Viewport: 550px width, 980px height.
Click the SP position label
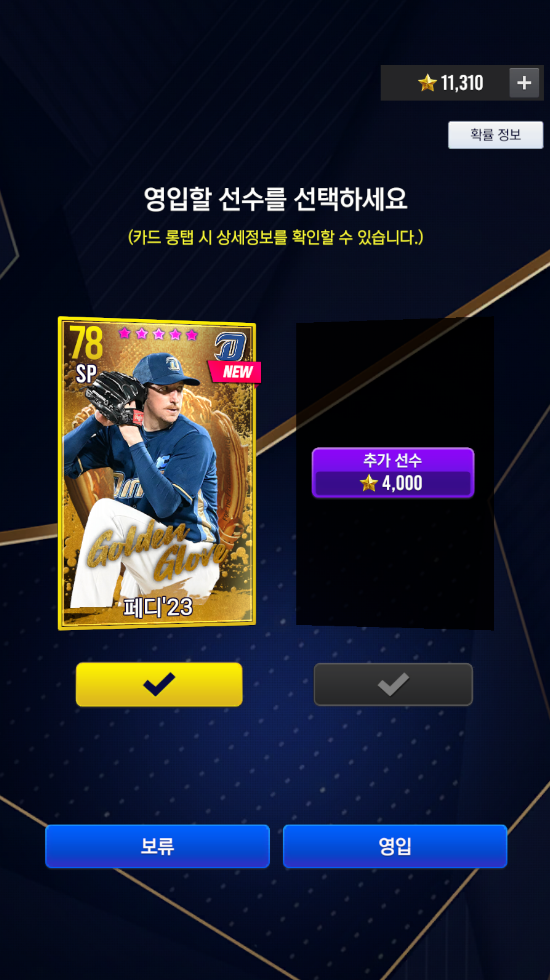pos(88,374)
